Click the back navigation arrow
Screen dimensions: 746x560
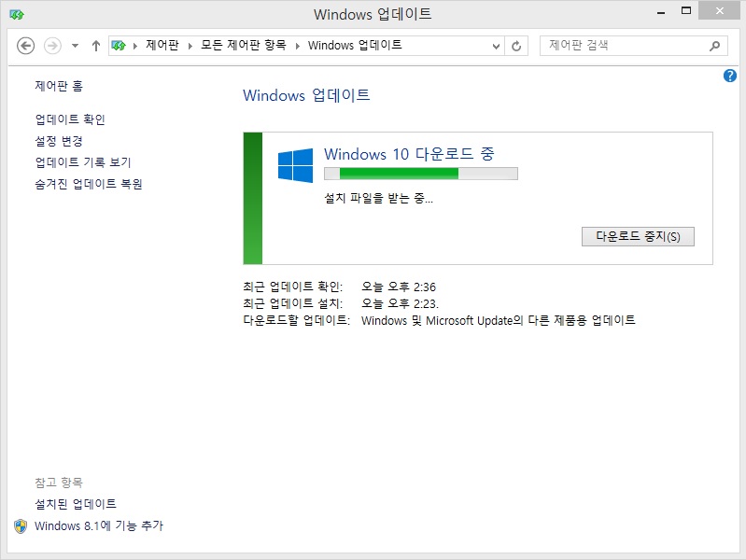coord(26,46)
